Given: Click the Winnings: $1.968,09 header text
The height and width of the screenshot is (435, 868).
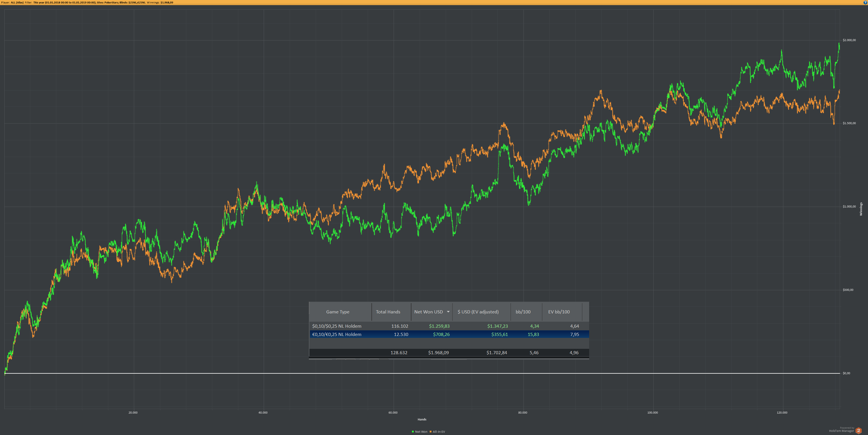Looking at the screenshot, I should 160,2.
